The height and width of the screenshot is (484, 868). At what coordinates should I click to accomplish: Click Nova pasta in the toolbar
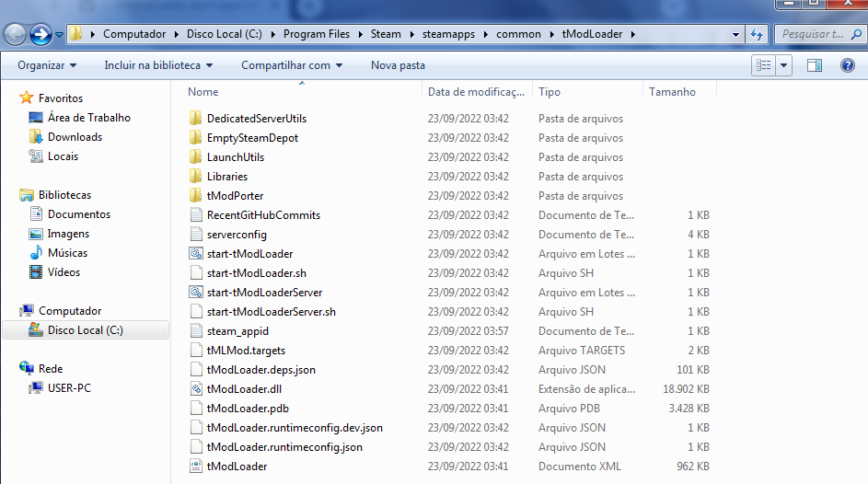pos(398,65)
